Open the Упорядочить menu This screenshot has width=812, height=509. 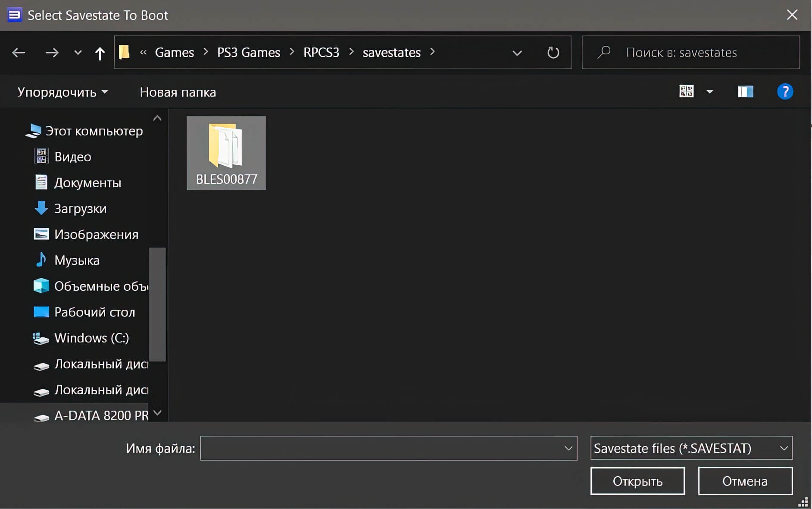click(62, 91)
